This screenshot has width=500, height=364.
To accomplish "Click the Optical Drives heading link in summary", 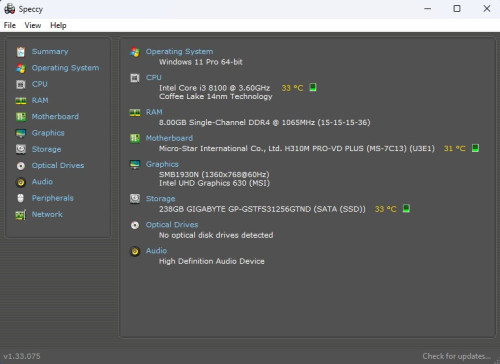I will (172, 225).
